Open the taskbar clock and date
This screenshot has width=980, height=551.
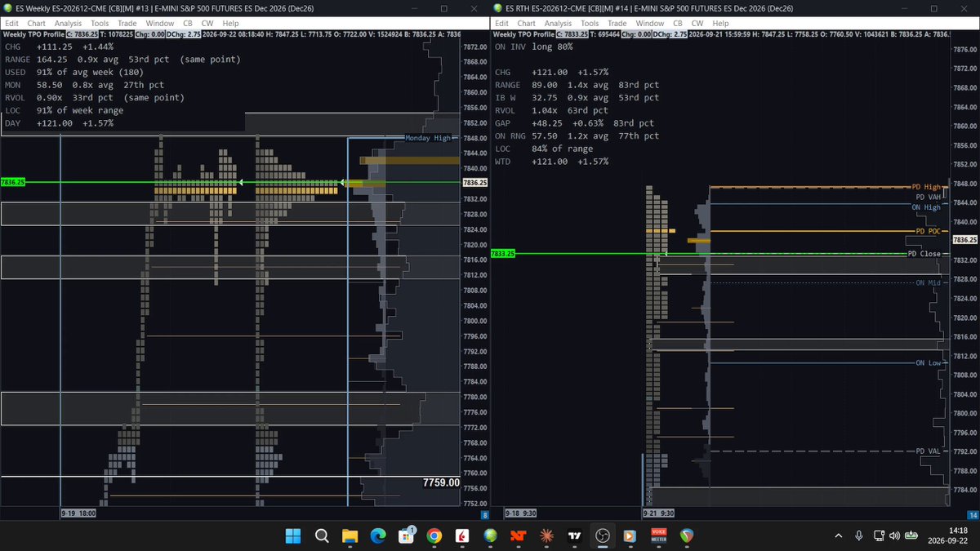coord(948,535)
